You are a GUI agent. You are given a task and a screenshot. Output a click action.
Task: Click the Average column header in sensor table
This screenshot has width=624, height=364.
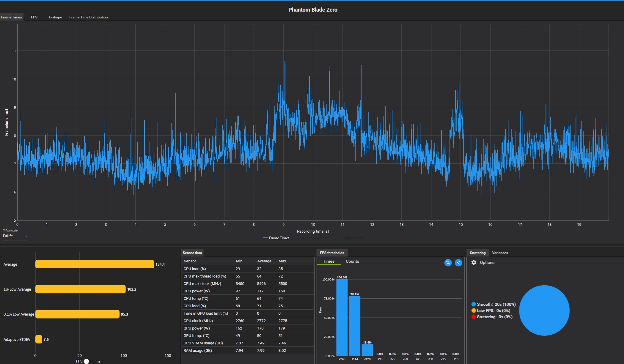(264, 261)
